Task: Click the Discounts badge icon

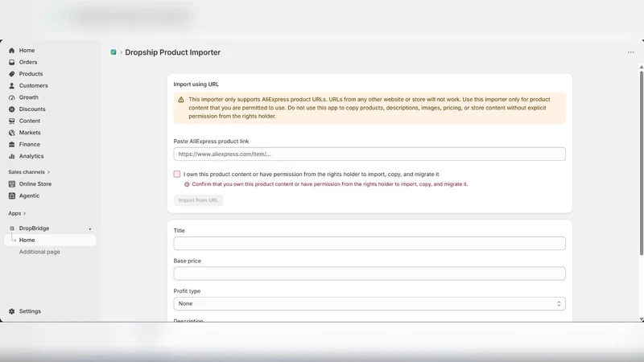Action: (11, 109)
